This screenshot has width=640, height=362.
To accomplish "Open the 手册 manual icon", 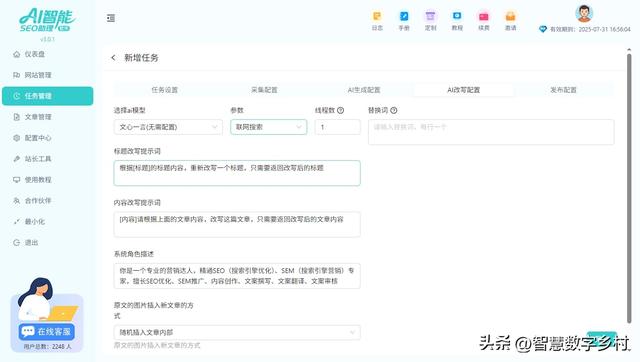I will pyautogui.click(x=404, y=20).
